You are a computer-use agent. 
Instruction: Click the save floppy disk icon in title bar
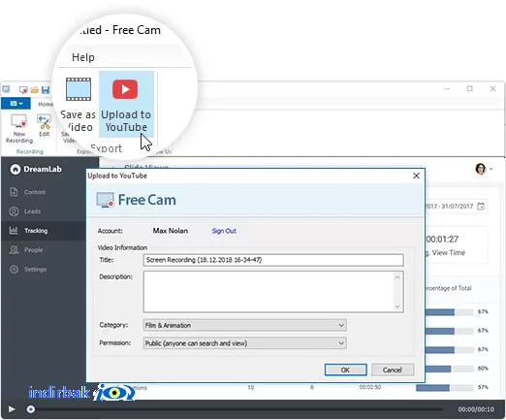click(x=46, y=89)
